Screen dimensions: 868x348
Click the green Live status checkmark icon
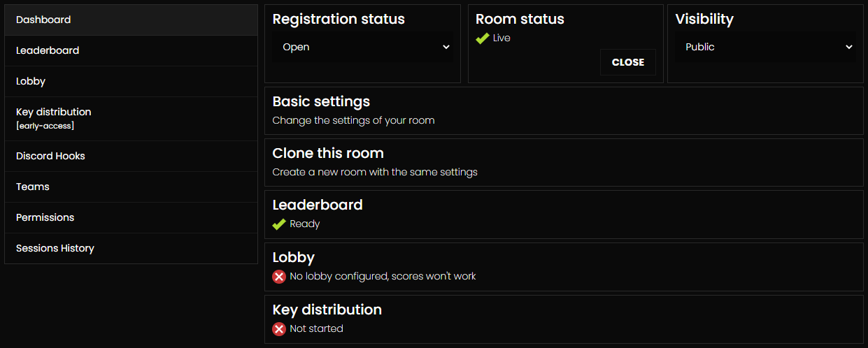(482, 38)
